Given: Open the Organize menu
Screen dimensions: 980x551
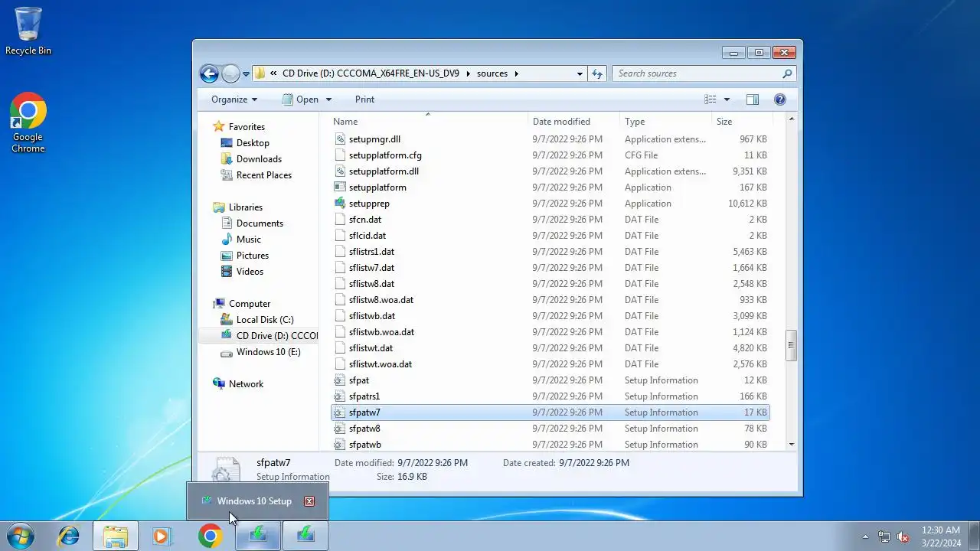Looking at the screenshot, I should point(234,99).
